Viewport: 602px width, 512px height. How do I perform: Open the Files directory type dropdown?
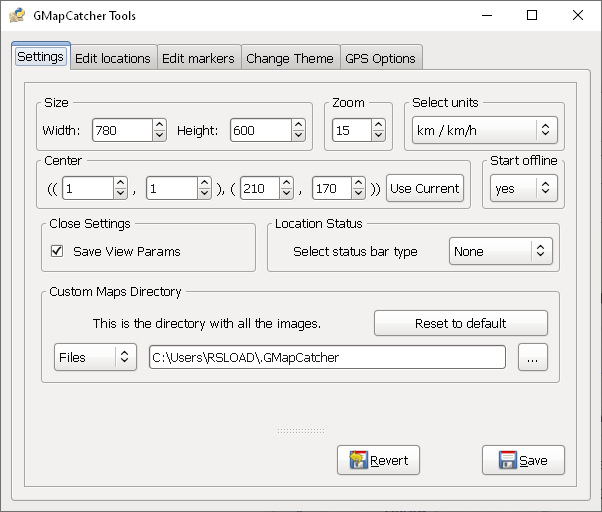click(x=95, y=357)
